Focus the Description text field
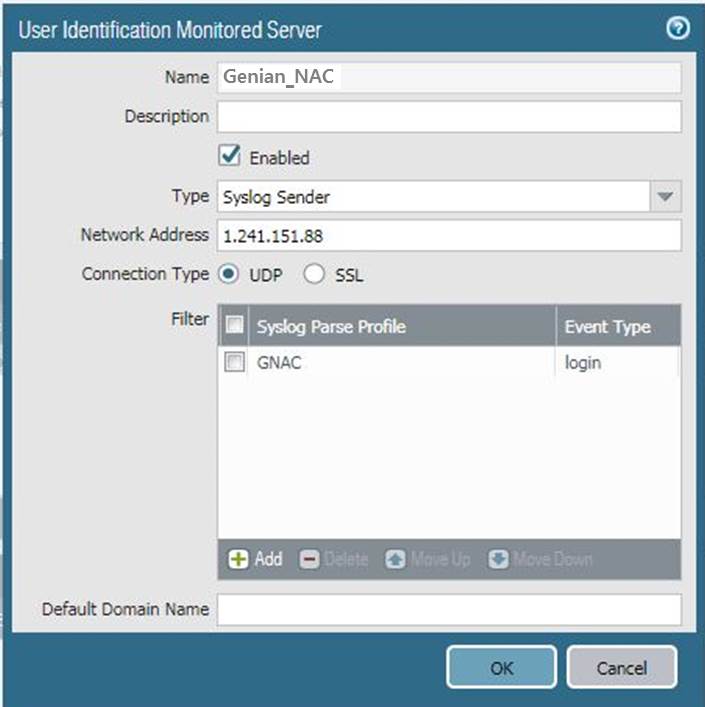 449,116
